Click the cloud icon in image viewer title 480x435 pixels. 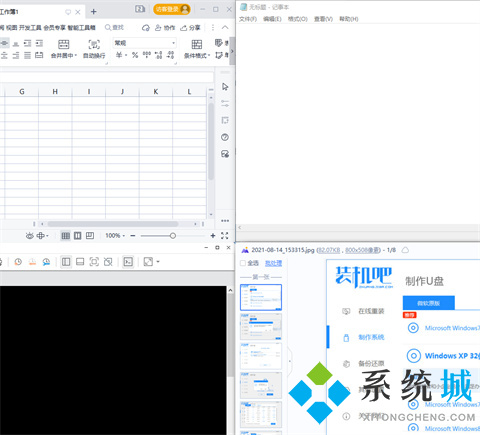pyautogui.click(x=405, y=250)
